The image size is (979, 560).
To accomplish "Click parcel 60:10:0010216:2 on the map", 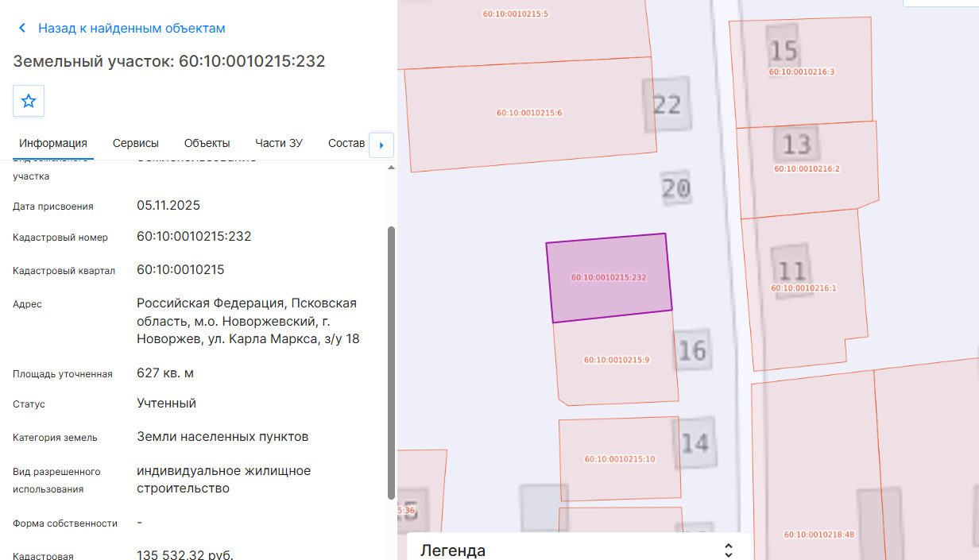I will point(807,168).
